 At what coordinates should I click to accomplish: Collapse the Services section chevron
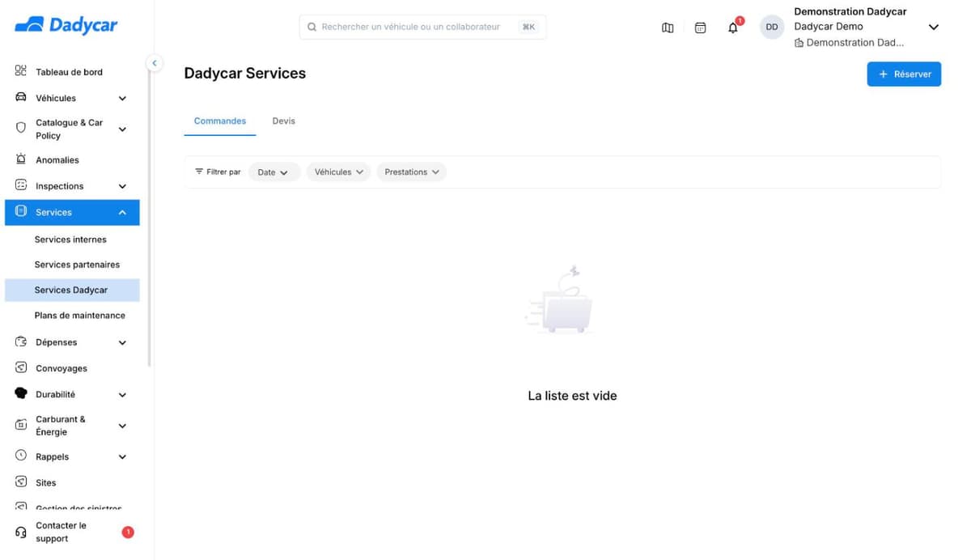pyautogui.click(x=122, y=212)
